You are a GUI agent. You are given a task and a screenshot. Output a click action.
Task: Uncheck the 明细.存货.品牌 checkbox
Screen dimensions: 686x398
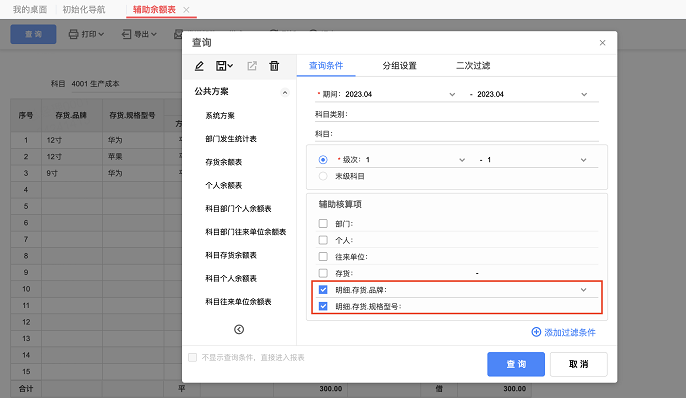[x=323, y=290]
